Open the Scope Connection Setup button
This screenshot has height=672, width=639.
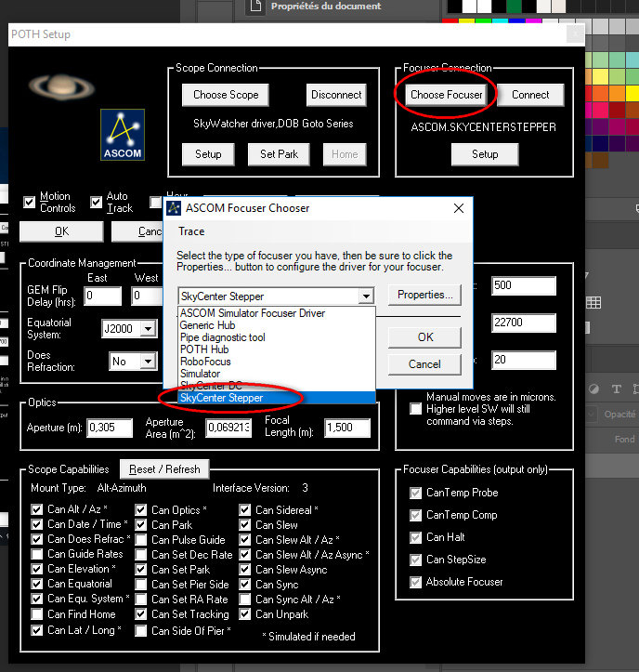208,154
